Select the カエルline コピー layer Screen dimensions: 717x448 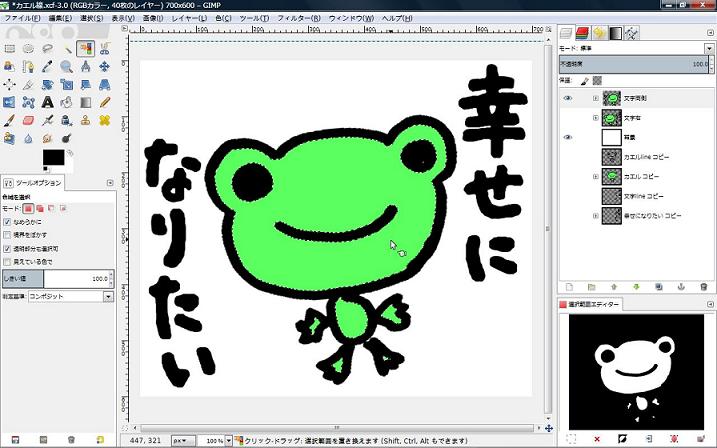pos(636,157)
